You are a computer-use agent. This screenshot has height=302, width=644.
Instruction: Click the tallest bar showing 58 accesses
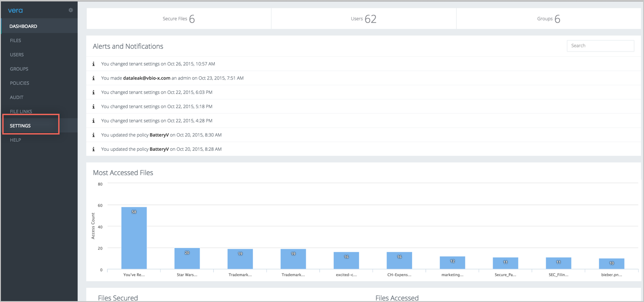pyautogui.click(x=134, y=238)
